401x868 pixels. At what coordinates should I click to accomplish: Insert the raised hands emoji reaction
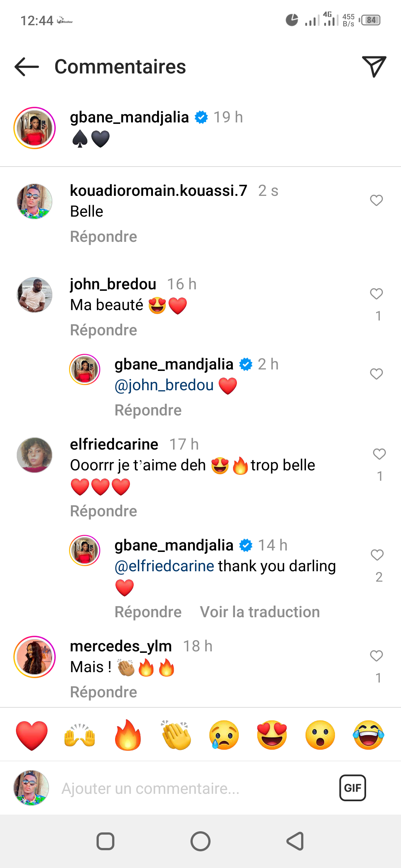(79, 735)
